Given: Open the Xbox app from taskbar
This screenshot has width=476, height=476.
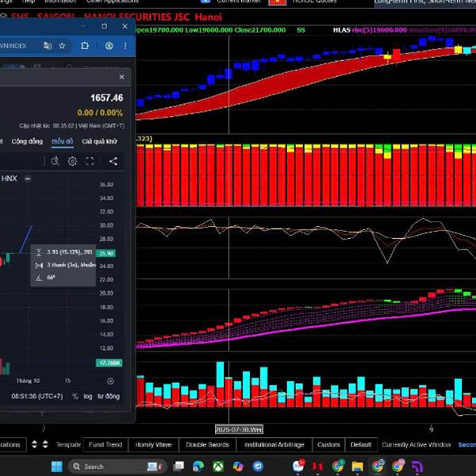Looking at the screenshot, I should pyautogui.click(x=218, y=466).
